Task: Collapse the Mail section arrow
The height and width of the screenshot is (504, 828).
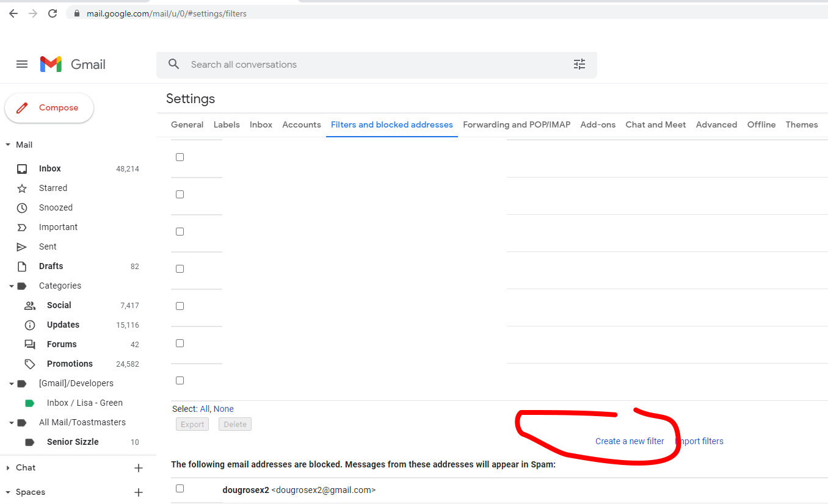Action: (8, 145)
